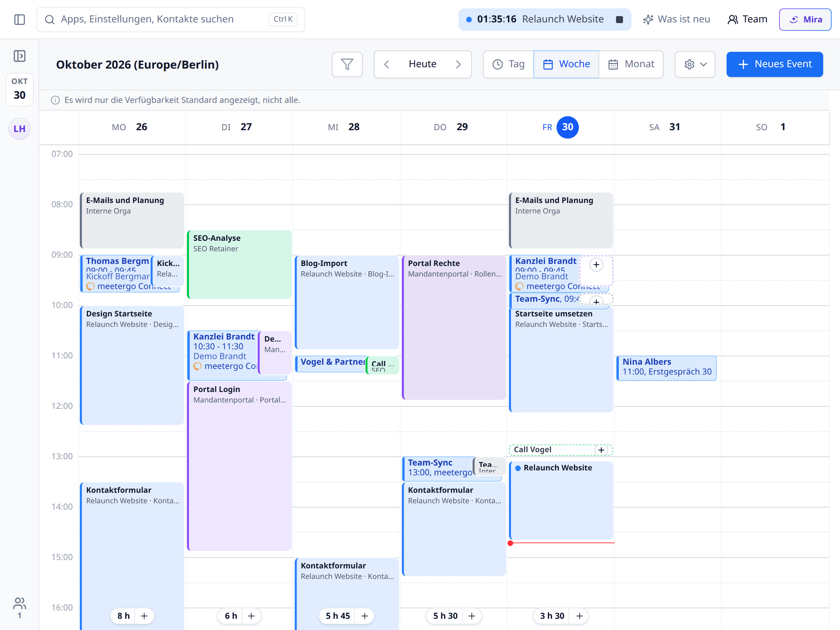The width and height of the screenshot is (840, 630).
Task: Open the running Relaunch Website entry Friday
Action: pos(561,500)
